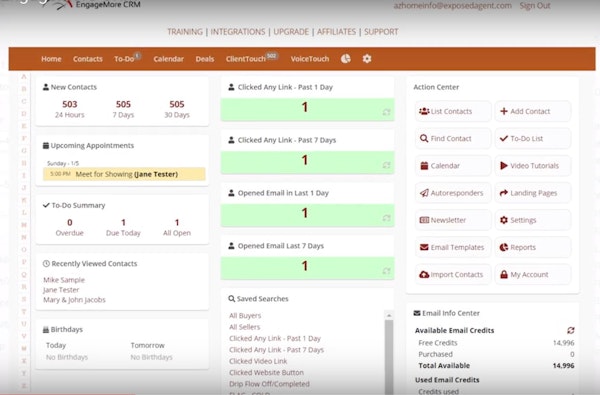Open the reports pie chart icon in navbar
The image size is (600, 395).
click(x=346, y=59)
